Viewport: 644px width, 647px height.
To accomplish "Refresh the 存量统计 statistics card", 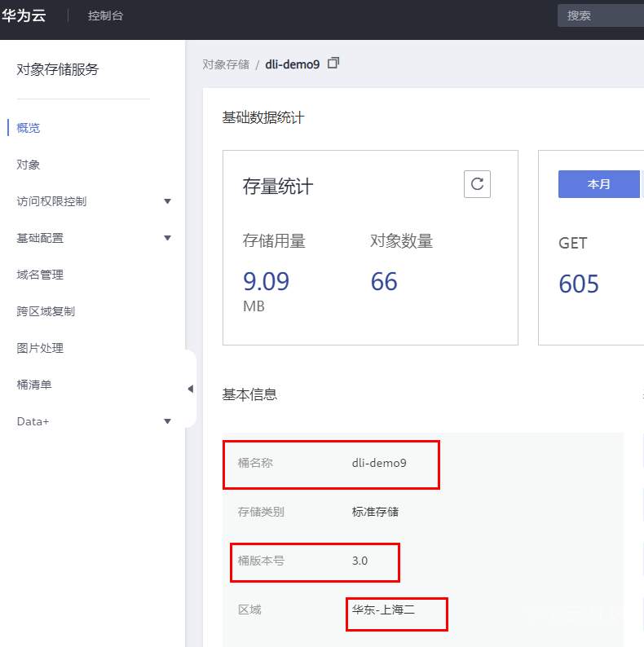I will point(477,184).
